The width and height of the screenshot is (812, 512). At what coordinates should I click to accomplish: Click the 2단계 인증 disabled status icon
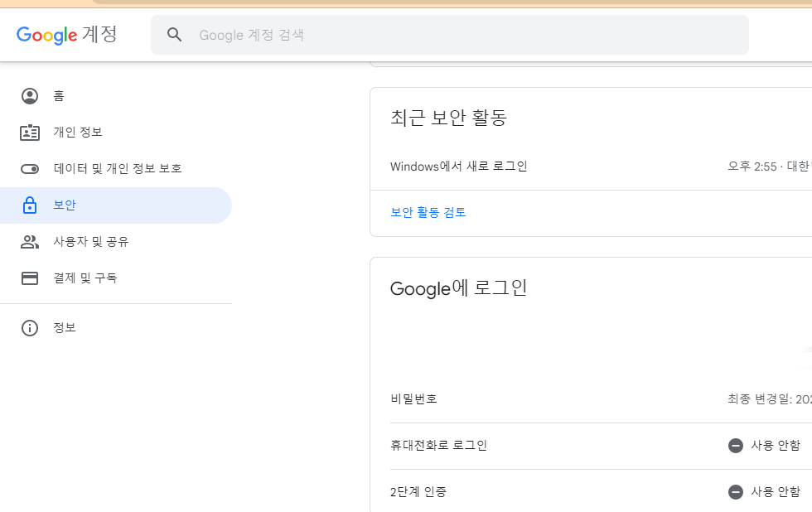pos(736,492)
